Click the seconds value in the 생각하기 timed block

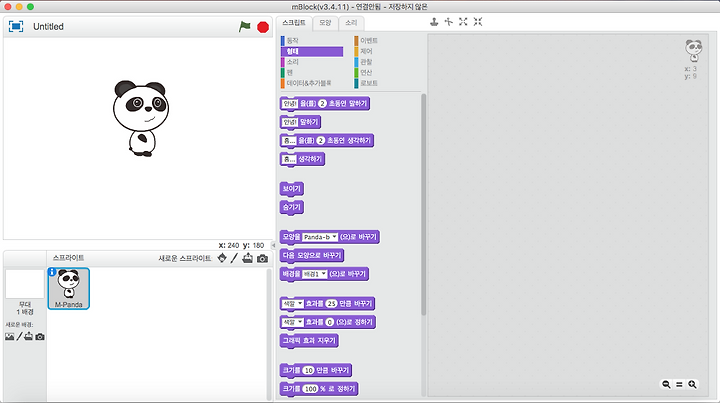click(x=321, y=140)
